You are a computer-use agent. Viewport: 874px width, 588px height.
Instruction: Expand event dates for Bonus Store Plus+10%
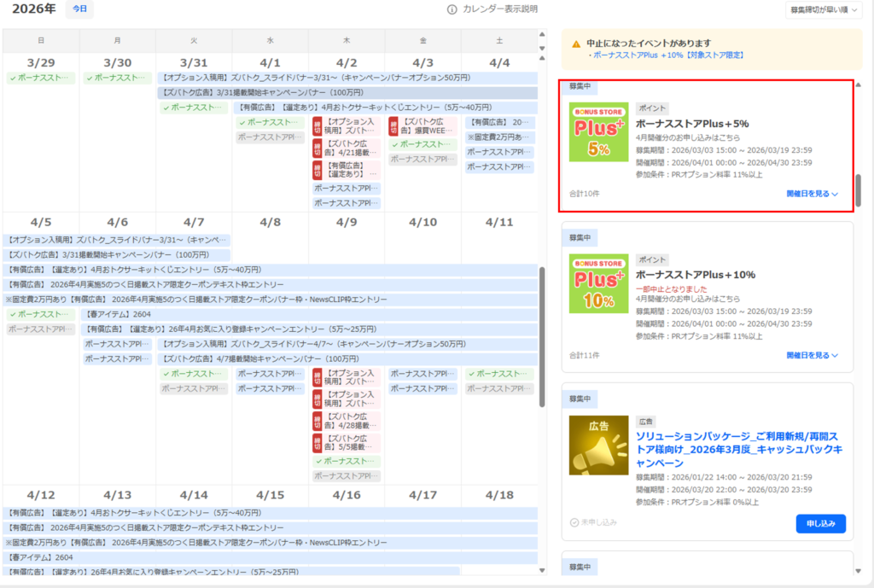tap(812, 355)
